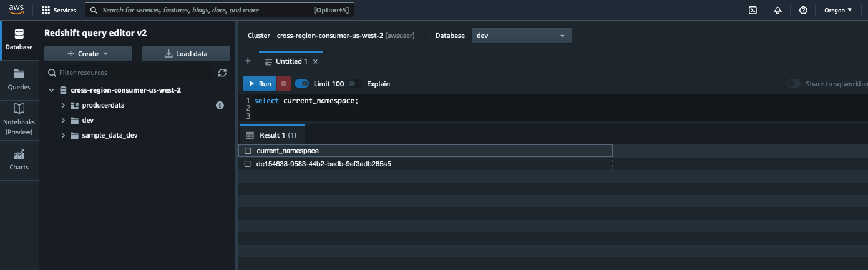
Task: Check the current_namespace header checkbox
Action: 248,151
